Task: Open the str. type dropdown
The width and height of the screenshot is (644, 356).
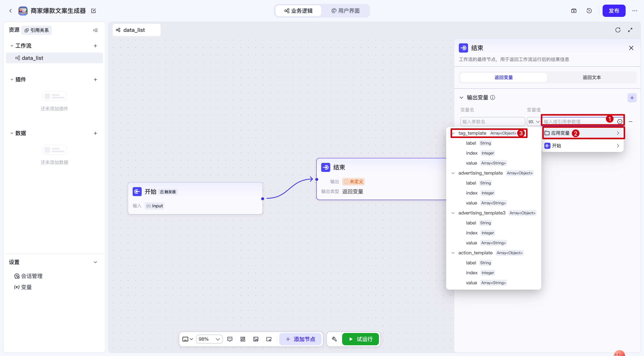Action: pos(533,122)
